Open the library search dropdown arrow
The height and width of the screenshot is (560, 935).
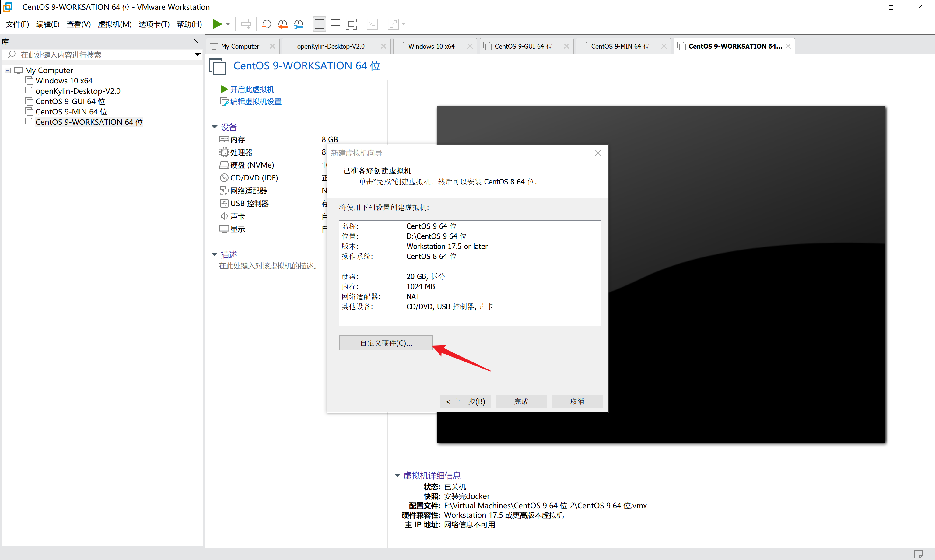point(197,55)
